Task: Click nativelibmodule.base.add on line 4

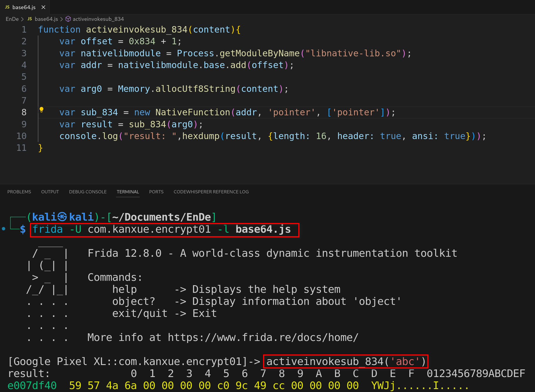Action: click(182, 65)
